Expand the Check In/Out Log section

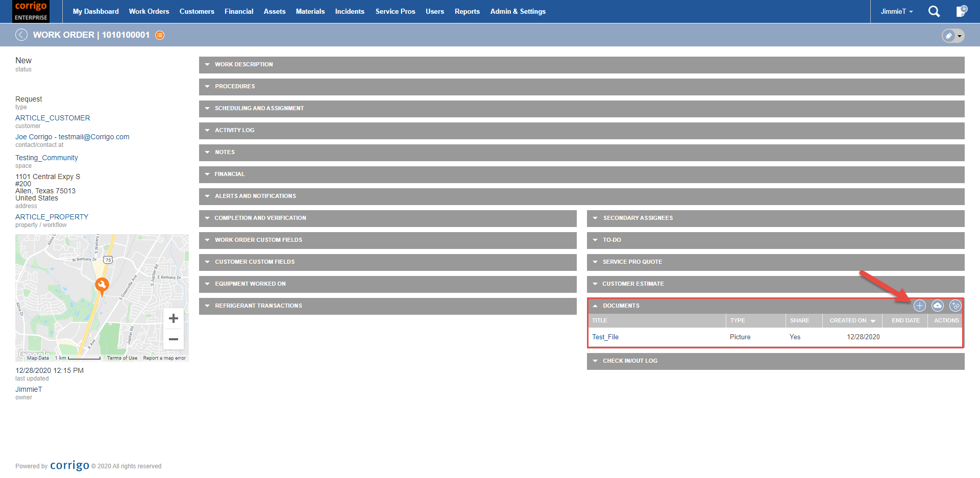coord(776,361)
